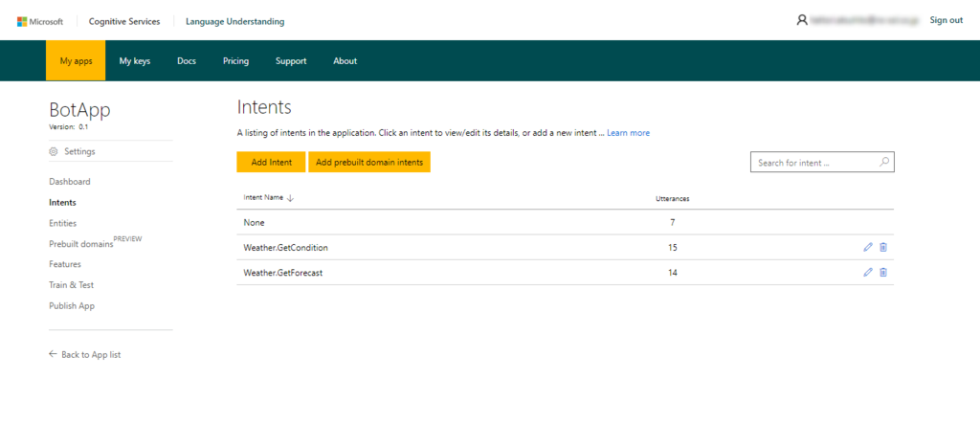Viewport: 980px width, 423px height.
Task: Open the Support tab
Action: 291,60
